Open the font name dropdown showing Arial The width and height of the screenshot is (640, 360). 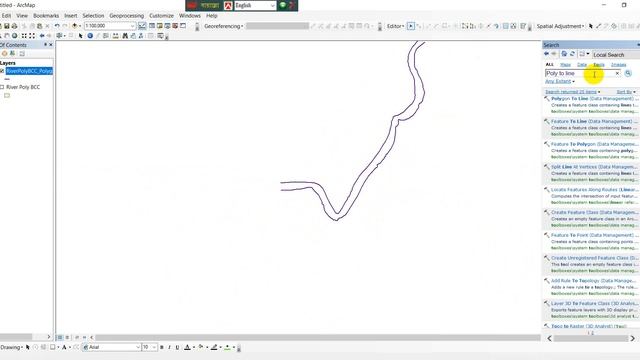click(138, 347)
